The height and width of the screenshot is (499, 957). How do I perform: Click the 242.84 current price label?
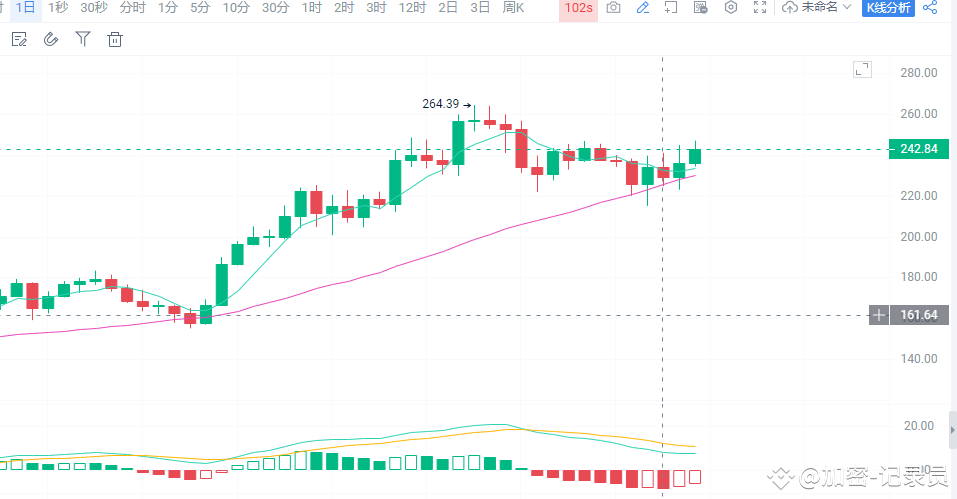919,149
